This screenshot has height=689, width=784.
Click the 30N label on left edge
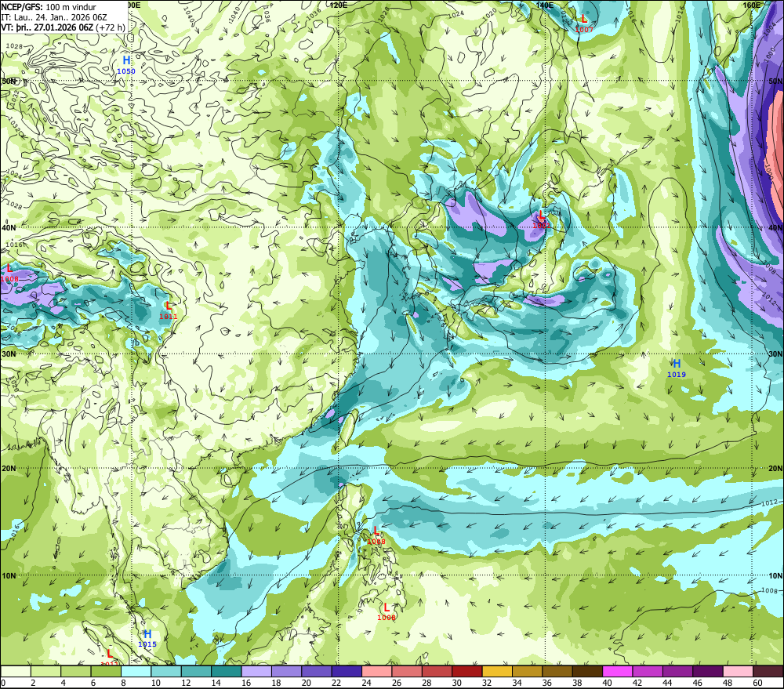(8, 354)
